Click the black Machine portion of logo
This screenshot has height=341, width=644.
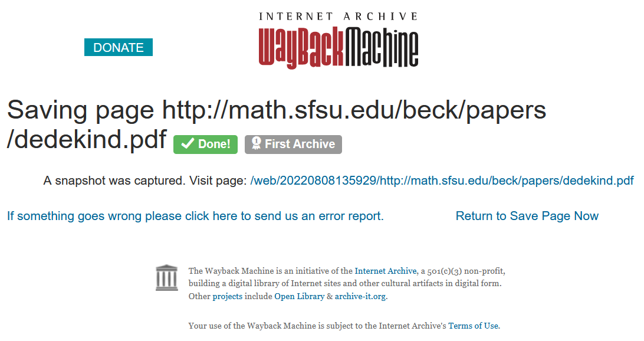coord(382,47)
